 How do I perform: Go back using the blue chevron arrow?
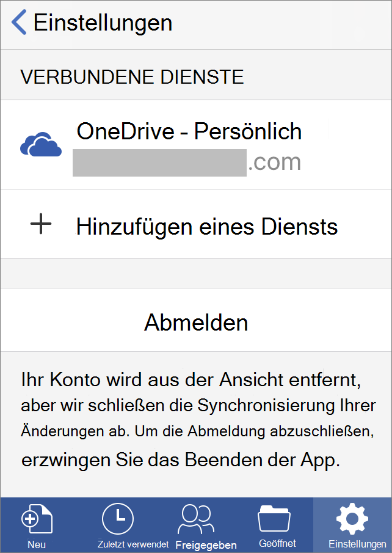point(19,22)
